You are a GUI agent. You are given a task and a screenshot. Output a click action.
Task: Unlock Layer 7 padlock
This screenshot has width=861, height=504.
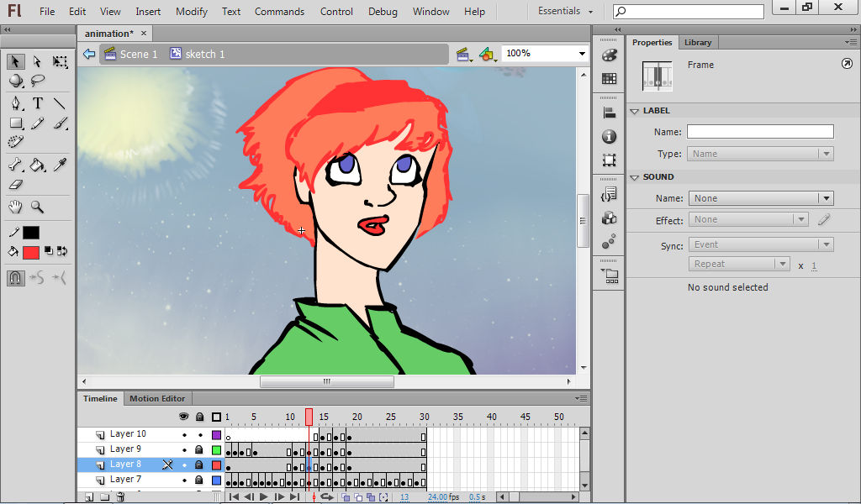click(200, 480)
